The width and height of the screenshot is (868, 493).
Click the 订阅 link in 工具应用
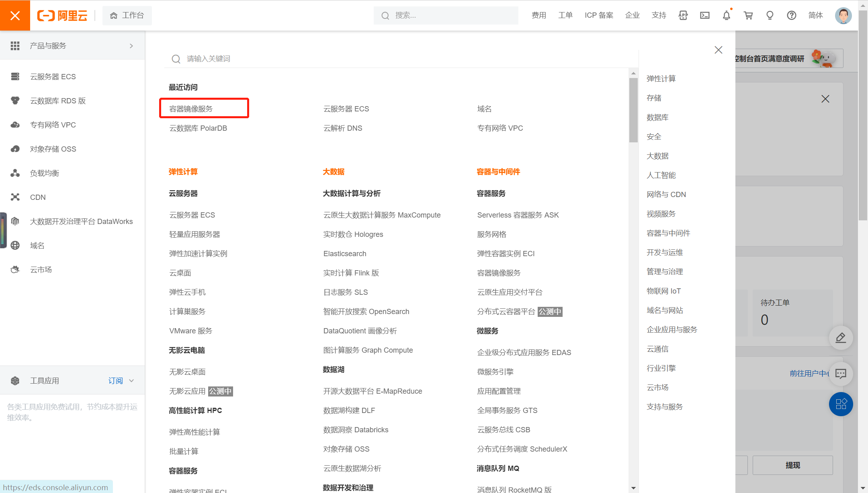[115, 380]
